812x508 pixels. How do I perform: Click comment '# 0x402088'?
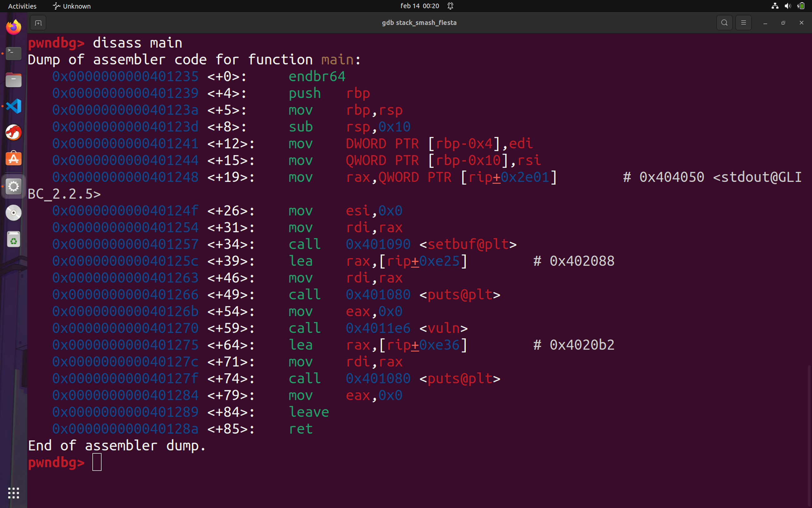click(x=574, y=261)
